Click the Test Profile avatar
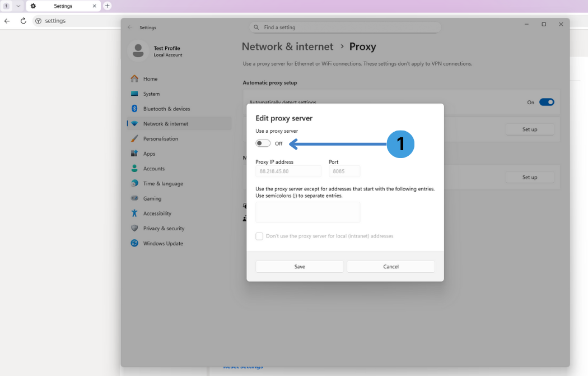The height and width of the screenshot is (376, 588). (x=138, y=50)
